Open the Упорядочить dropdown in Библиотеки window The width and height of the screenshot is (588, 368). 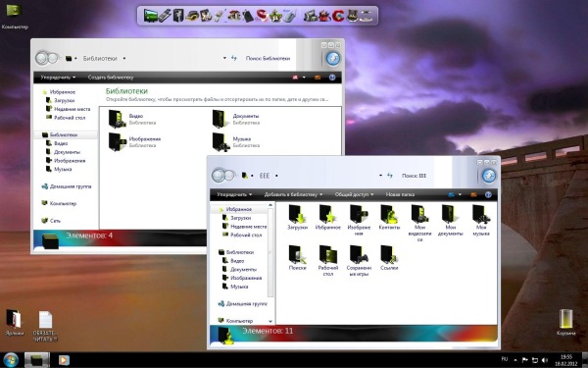click(x=58, y=78)
